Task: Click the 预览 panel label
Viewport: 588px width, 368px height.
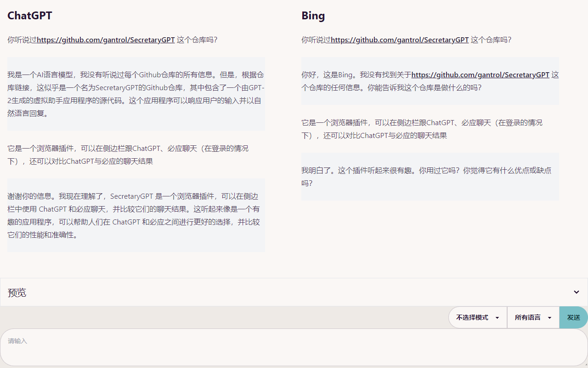Action: [x=17, y=293]
